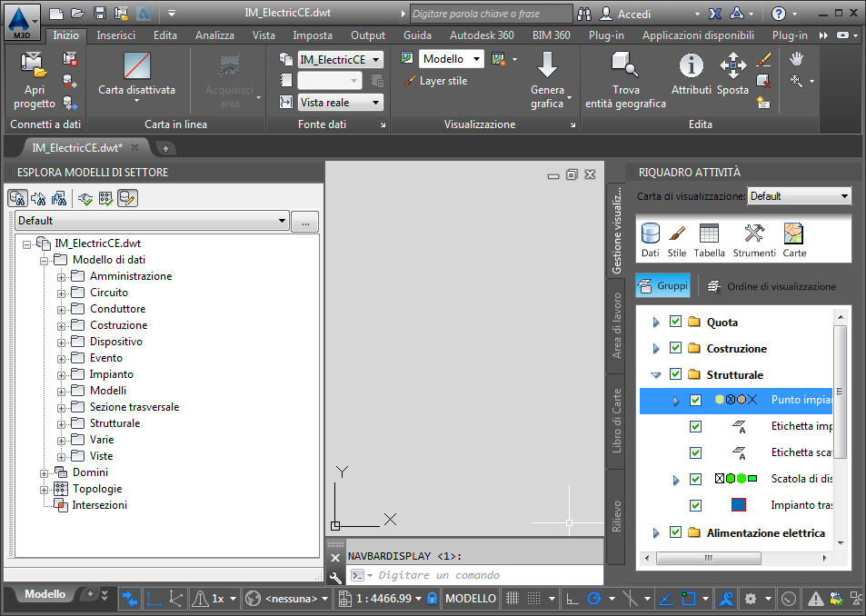Click the Autodesk Exchange X icon
This screenshot has height=616, width=866.
714,14
